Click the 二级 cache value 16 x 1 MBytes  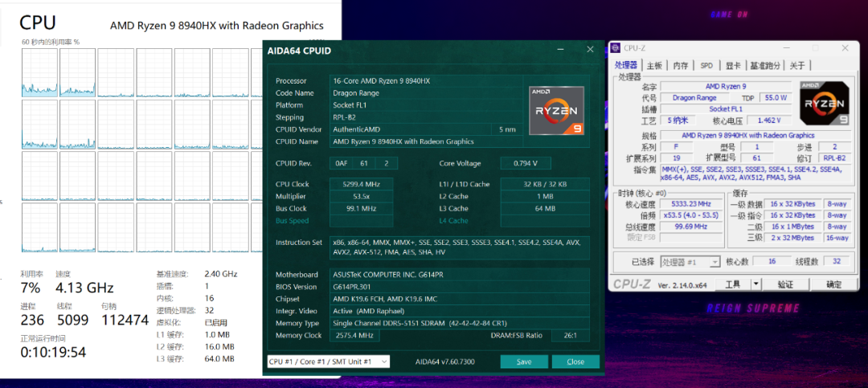click(792, 227)
